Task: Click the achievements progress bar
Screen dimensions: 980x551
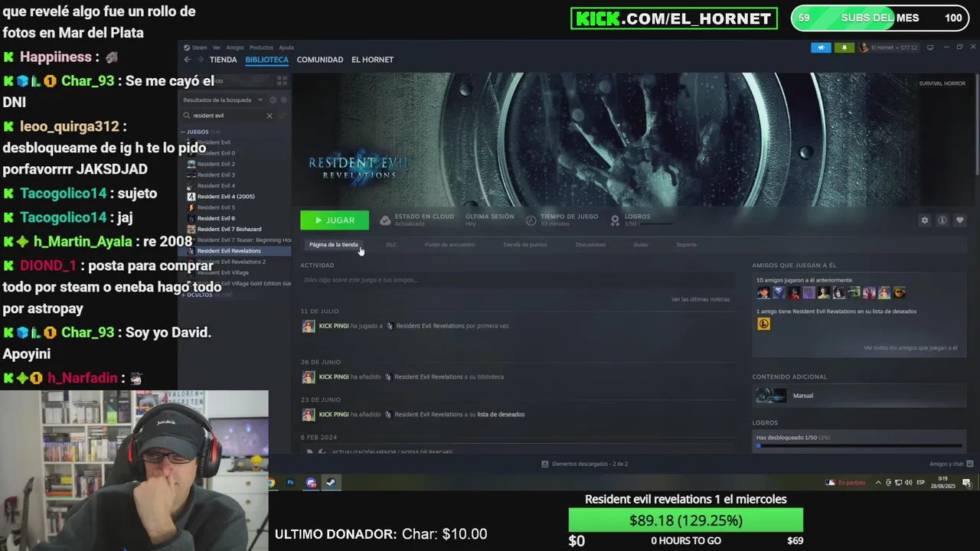Action: 859,445
